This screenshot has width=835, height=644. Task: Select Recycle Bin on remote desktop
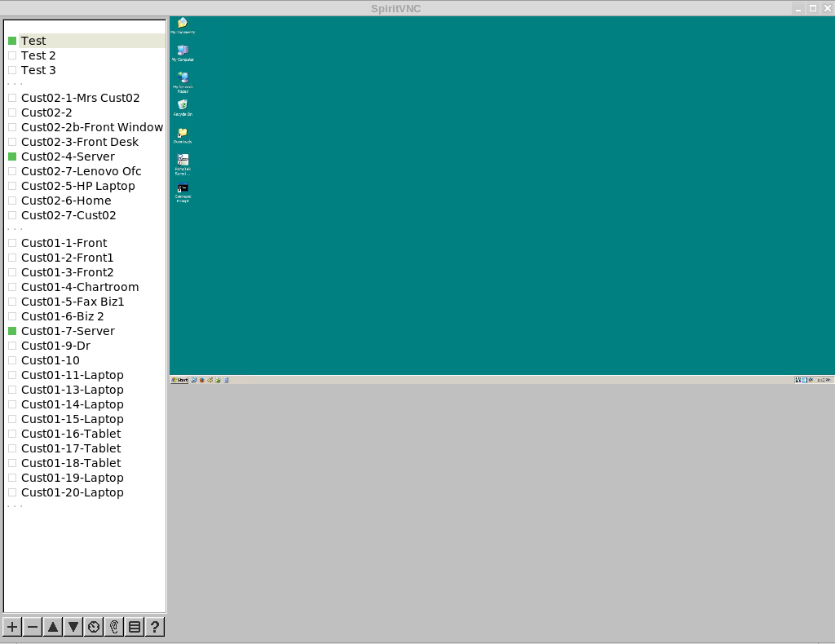tap(183, 108)
